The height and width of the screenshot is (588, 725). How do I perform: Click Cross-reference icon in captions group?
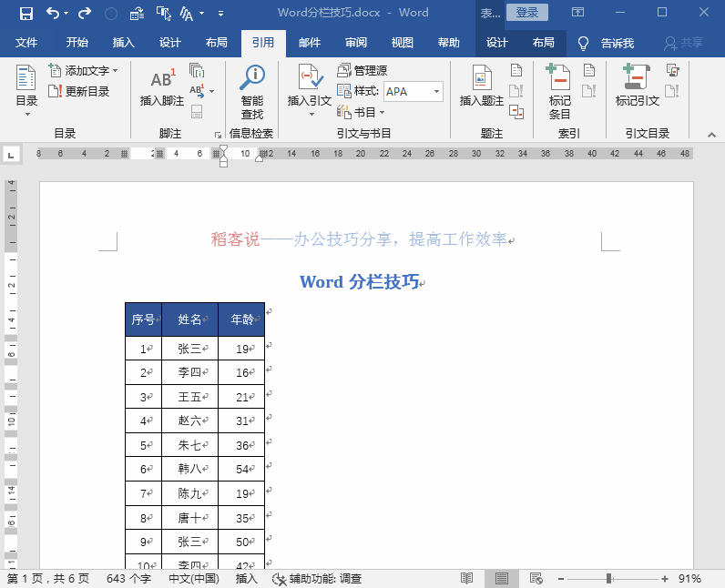[x=516, y=112]
